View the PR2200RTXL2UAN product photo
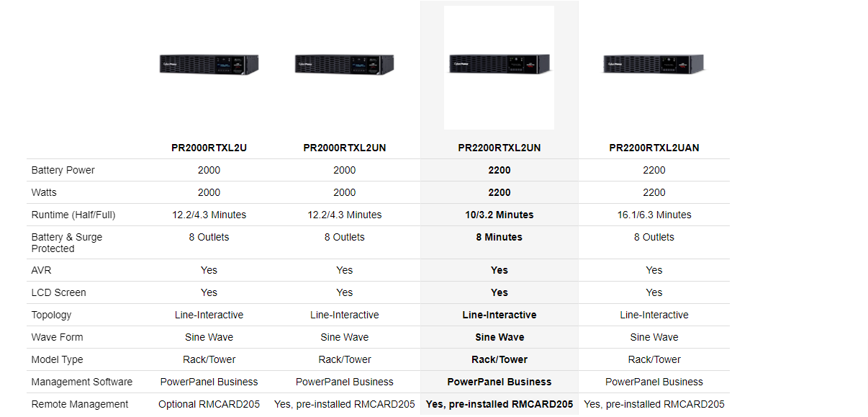 pos(654,64)
